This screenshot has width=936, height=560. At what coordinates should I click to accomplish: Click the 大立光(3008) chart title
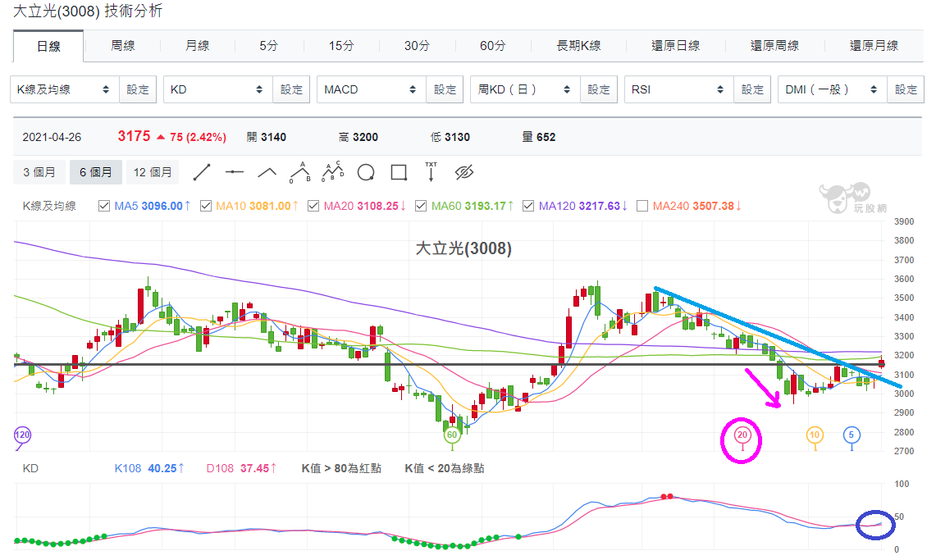pos(463,248)
